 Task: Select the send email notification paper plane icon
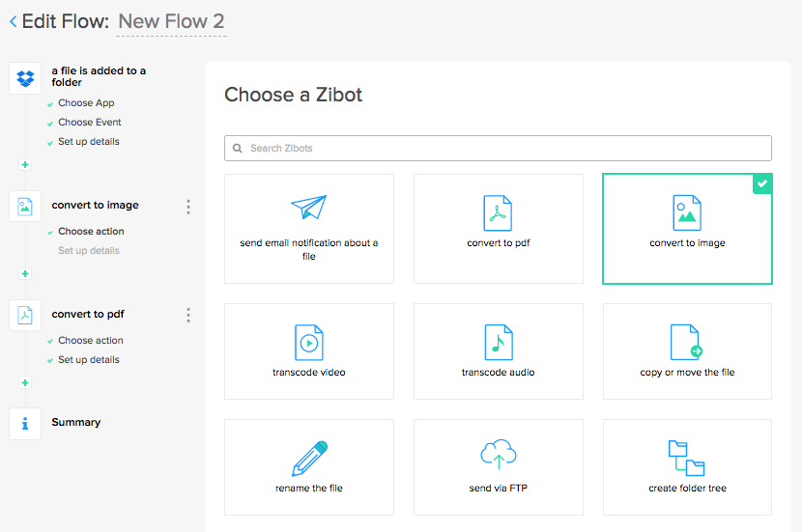[308, 208]
